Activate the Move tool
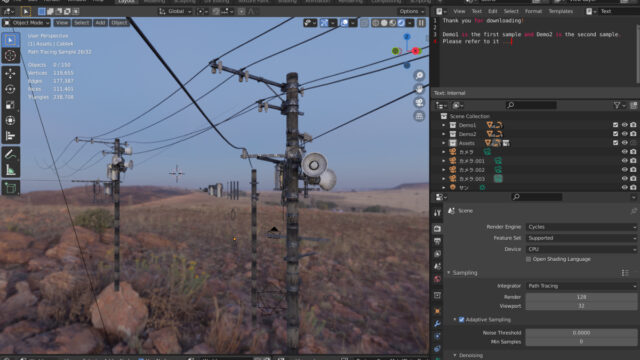 tap(10, 73)
